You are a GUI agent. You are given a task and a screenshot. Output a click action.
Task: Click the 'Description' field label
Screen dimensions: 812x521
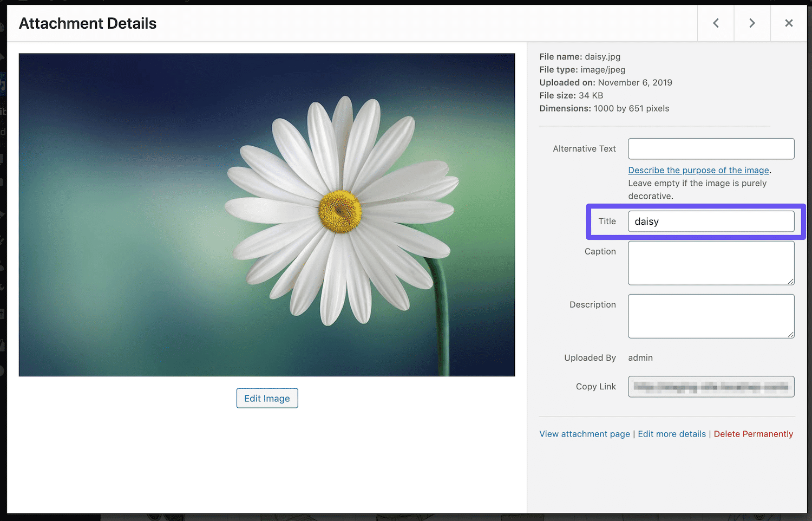592,305
